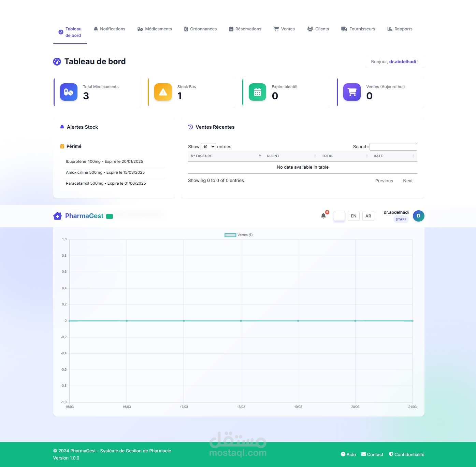The height and width of the screenshot is (467, 476).
Task: Click the Stock Bas value 1
Action: tap(179, 96)
